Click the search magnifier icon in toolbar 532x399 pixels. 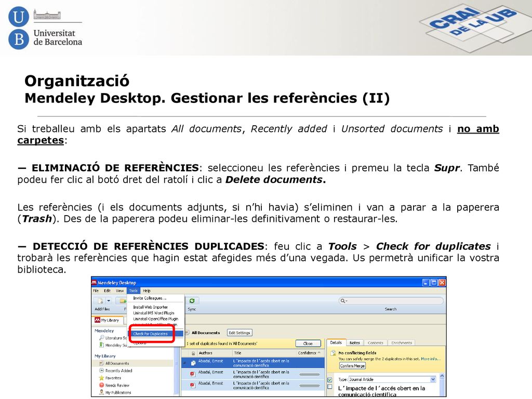pos(343,301)
